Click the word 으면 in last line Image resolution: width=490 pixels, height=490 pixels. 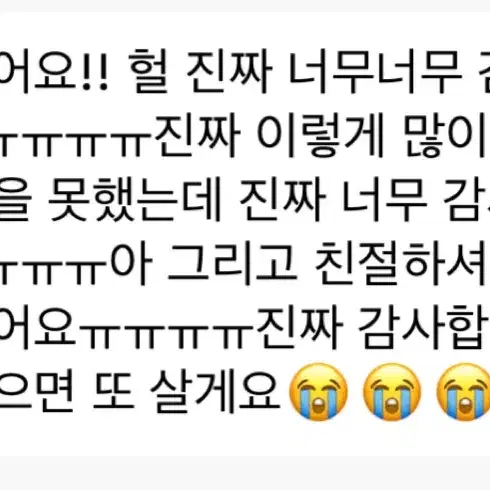tap(36, 392)
